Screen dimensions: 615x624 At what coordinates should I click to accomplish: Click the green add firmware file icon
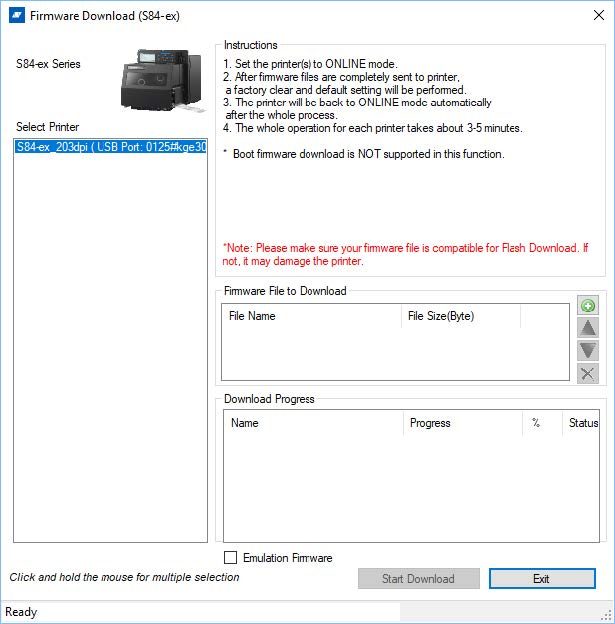[588, 306]
